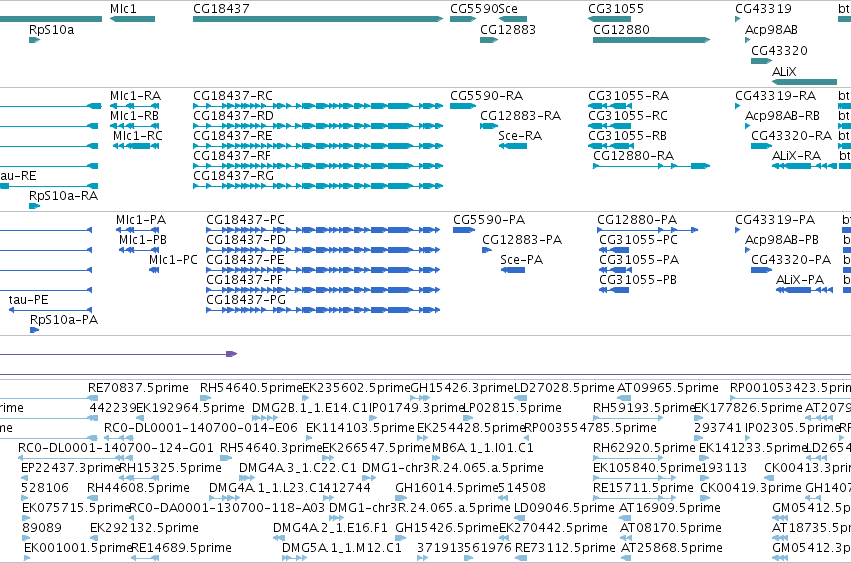Click the CG12883-RA transcript label

pos(520,116)
